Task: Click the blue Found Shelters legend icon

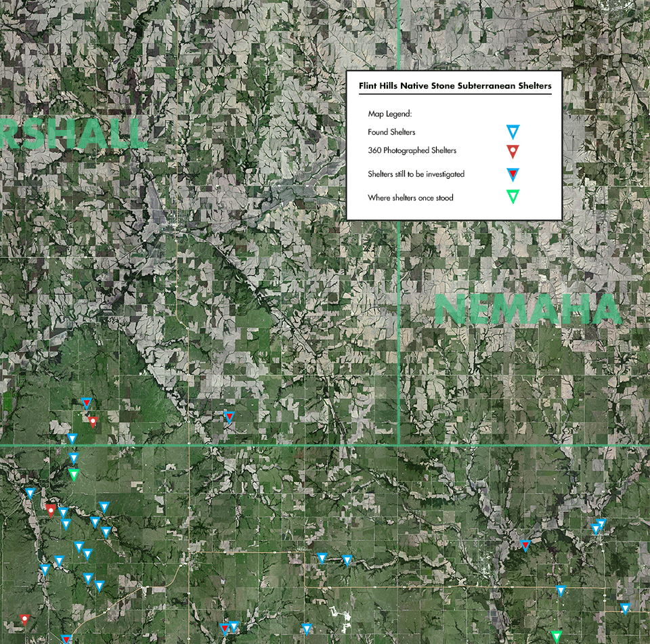Action: (x=513, y=132)
